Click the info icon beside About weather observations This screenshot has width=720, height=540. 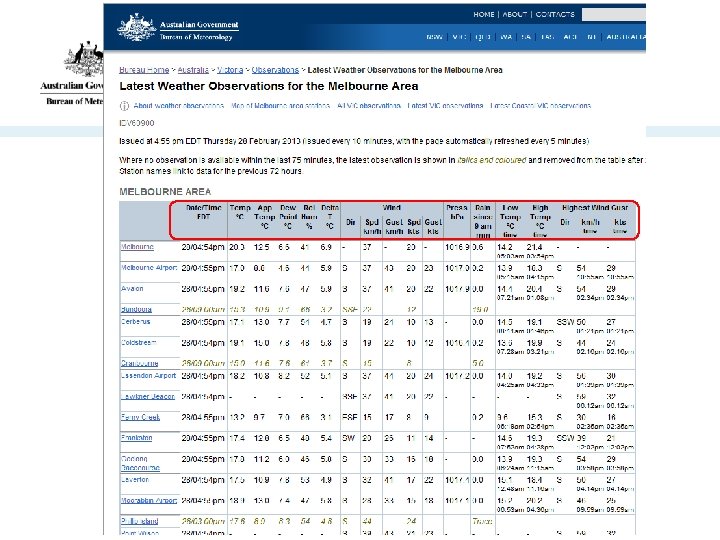click(x=124, y=106)
